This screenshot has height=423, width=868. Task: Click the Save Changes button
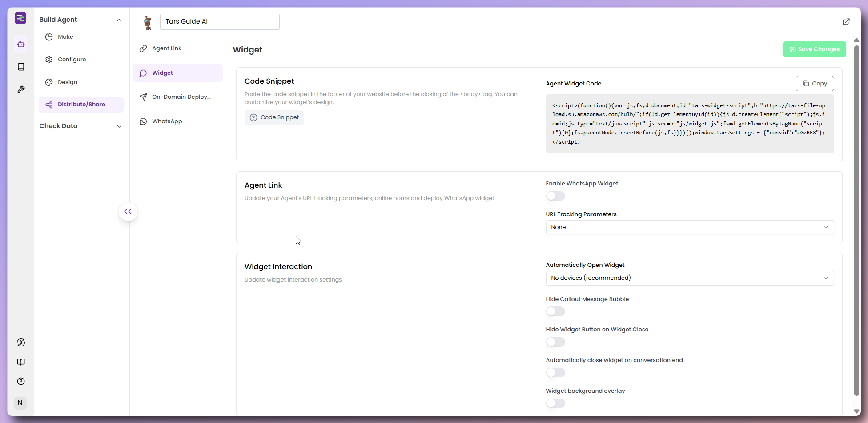(x=814, y=49)
